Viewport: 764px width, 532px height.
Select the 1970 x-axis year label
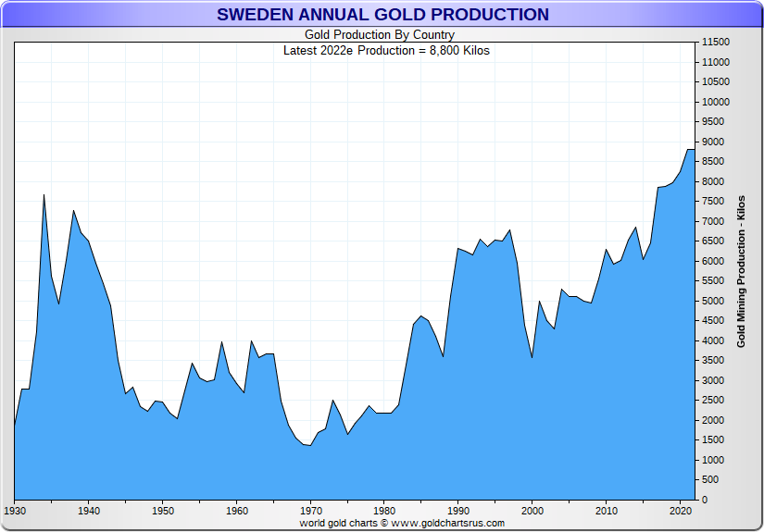311,511
